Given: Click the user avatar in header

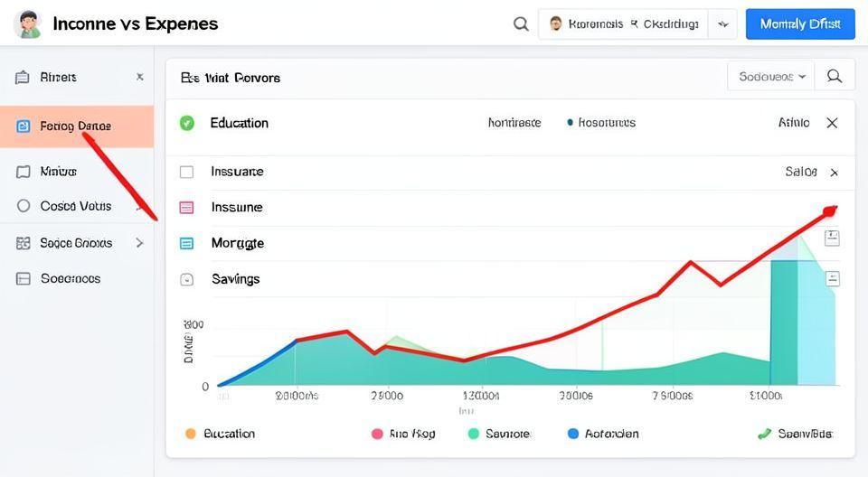Looking at the screenshot, I should point(28,24).
